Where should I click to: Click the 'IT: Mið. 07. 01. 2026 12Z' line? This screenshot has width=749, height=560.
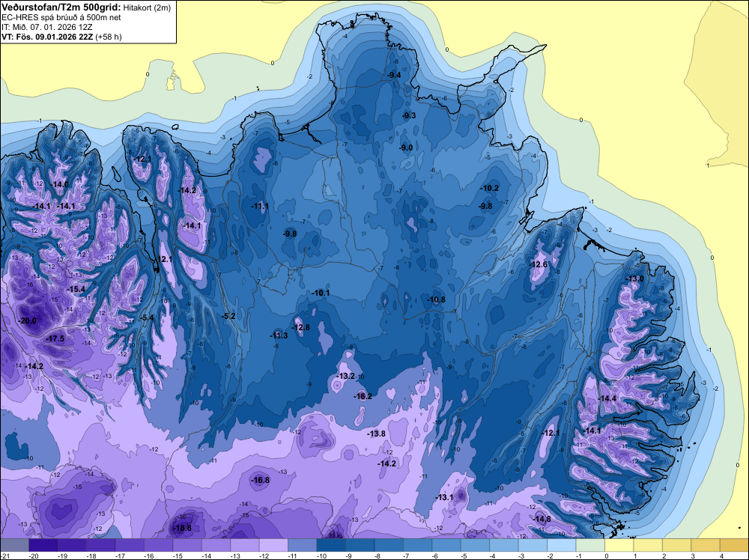tap(46, 27)
